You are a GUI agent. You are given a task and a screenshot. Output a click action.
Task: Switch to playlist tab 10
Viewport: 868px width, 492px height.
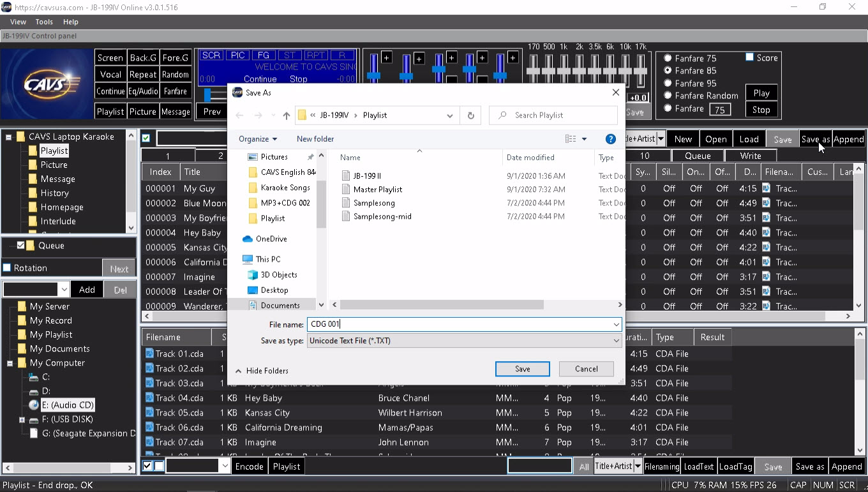(645, 156)
